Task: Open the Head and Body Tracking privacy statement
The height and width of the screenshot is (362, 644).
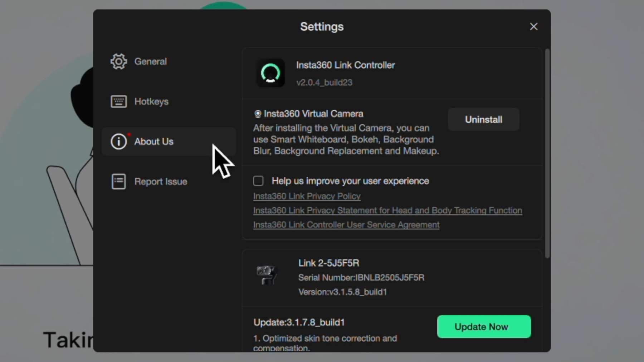Action: click(387, 210)
